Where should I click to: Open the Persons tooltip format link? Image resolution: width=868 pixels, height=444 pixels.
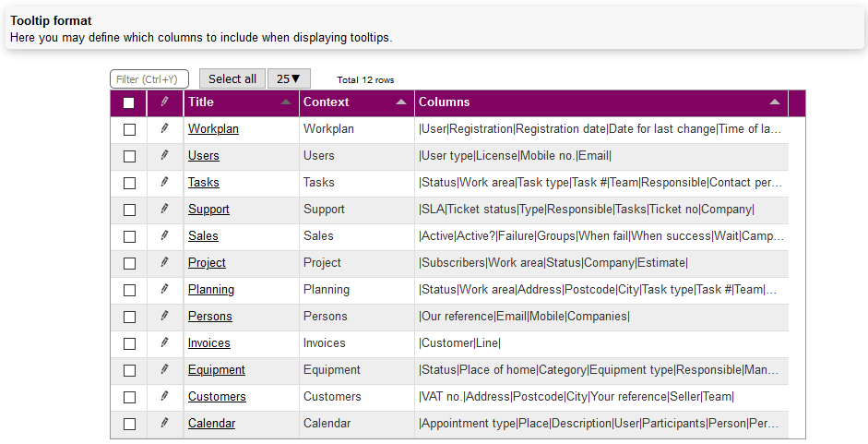pyautogui.click(x=209, y=317)
